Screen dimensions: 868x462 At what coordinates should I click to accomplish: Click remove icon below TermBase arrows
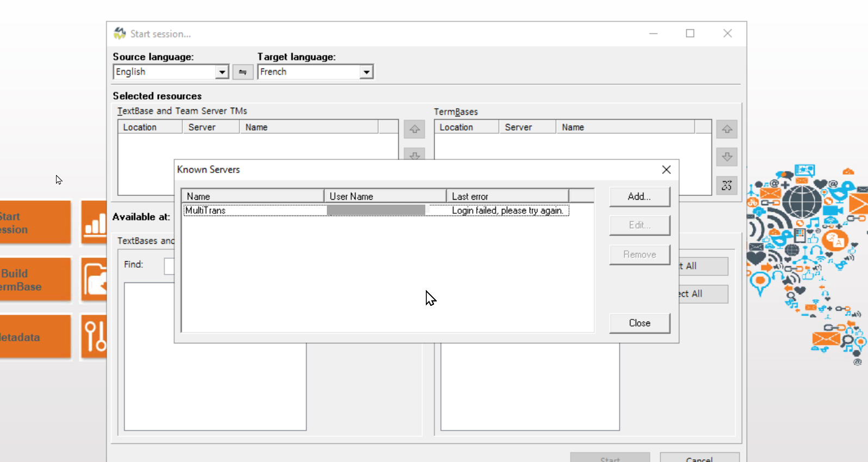pos(727,186)
